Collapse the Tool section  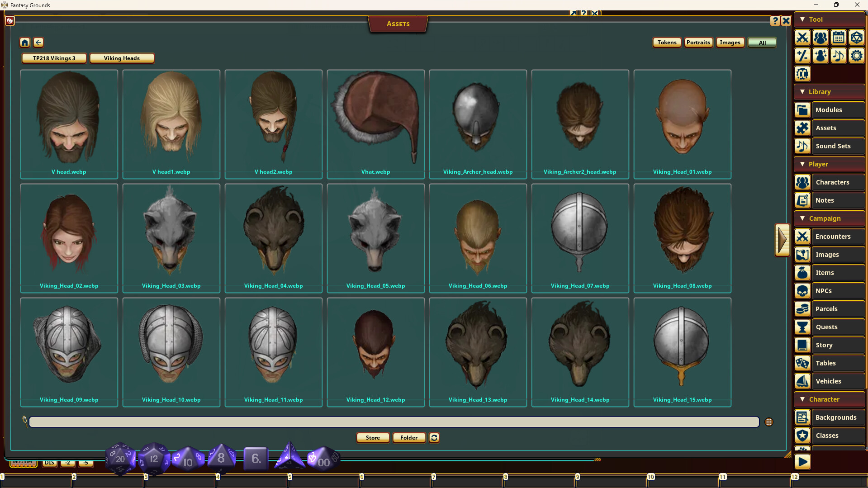coord(802,19)
